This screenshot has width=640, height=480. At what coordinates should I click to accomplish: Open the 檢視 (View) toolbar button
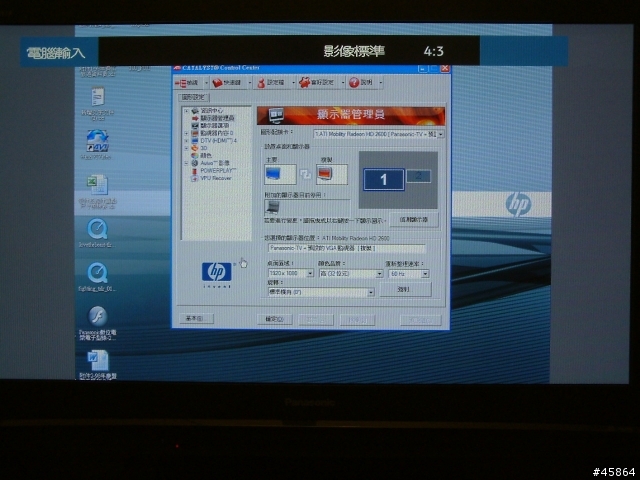click(187, 83)
